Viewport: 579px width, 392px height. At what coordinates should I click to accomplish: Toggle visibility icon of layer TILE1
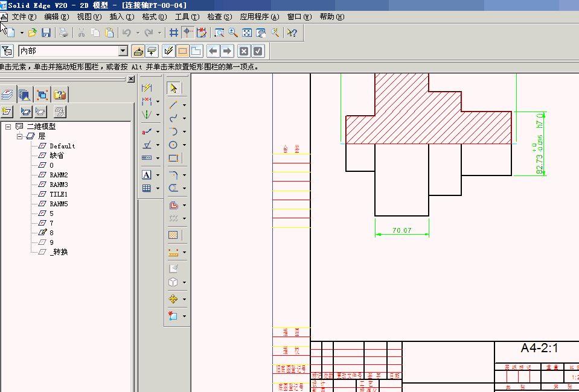tap(42, 194)
